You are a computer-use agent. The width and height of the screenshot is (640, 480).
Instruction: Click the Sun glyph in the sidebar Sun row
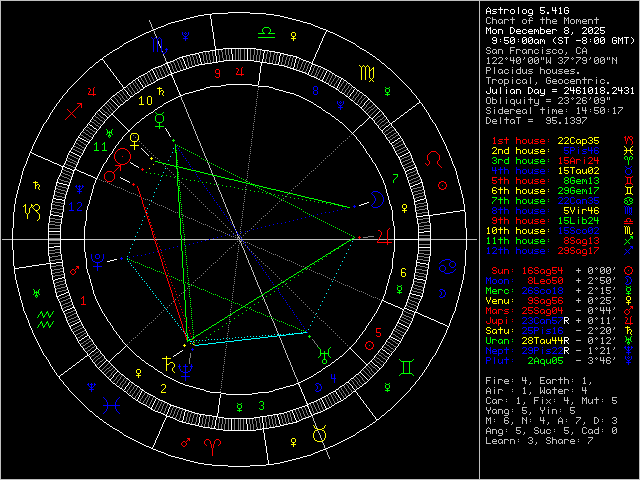628,271
